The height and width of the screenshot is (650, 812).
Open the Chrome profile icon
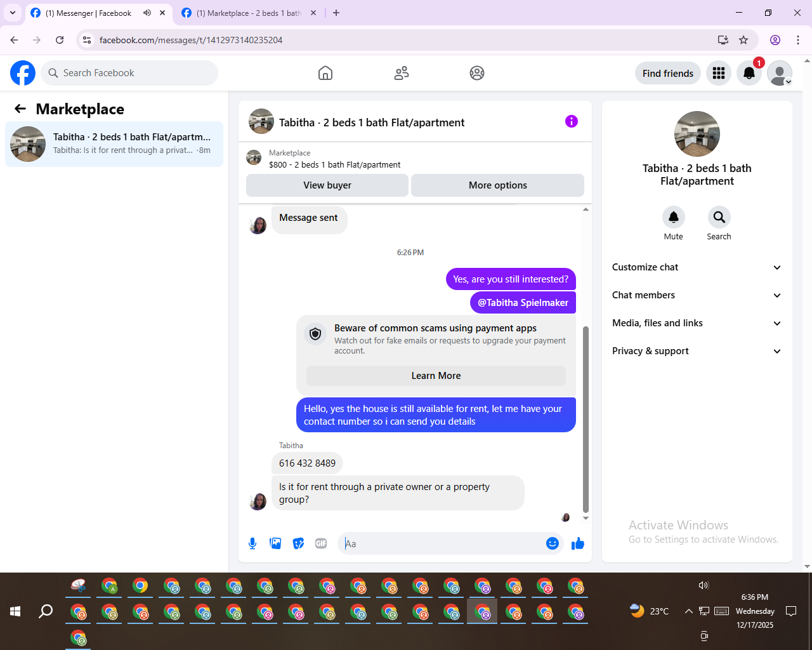point(775,40)
